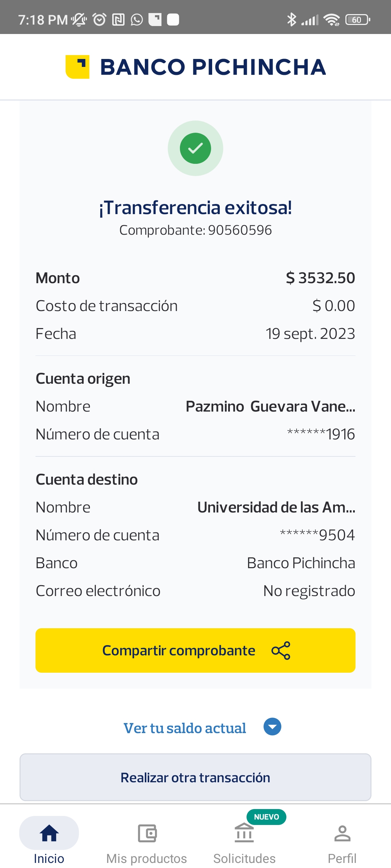Viewport: 391px width, 868px height.
Task: Switch to the Solicitudes tab label
Action: pos(244,859)
